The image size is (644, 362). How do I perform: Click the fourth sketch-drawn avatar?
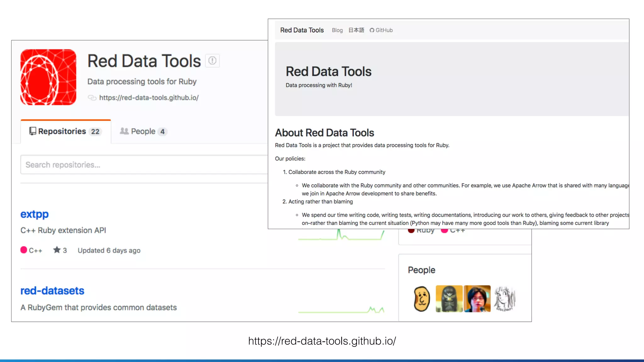[505, 299]
